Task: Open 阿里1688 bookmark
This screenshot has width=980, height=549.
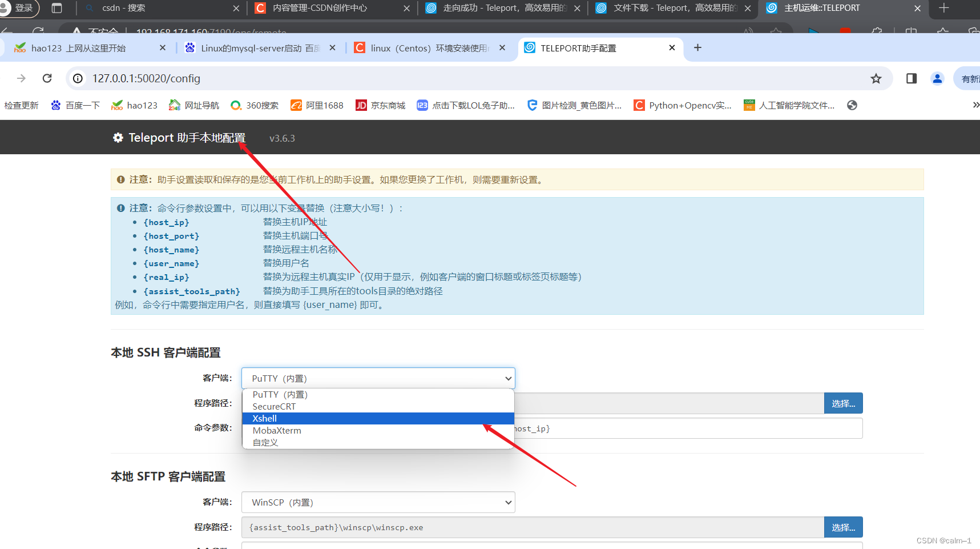Action: (317, 105)
